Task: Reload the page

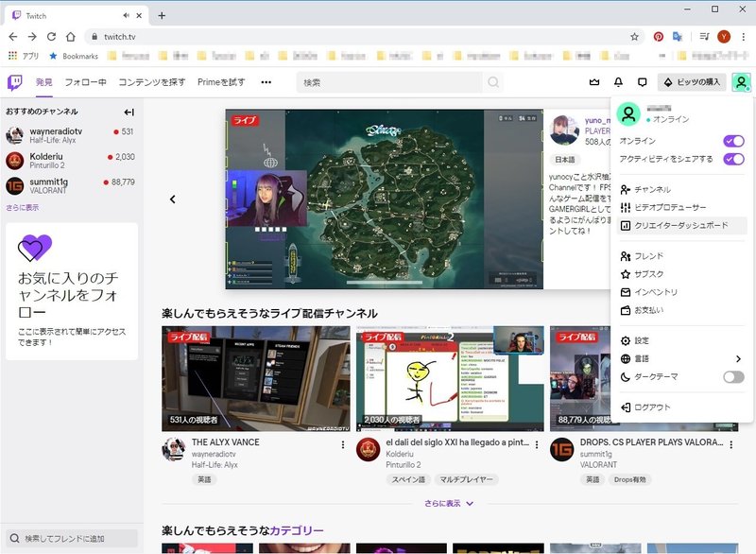Action: click(x=51, y=37)
